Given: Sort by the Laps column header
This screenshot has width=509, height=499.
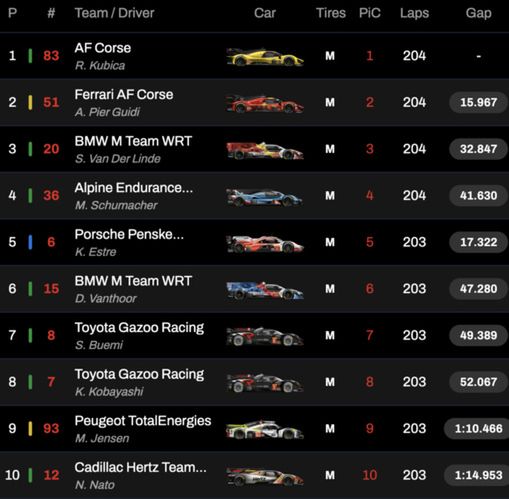Looking at the screenshot, I should 414,13.
